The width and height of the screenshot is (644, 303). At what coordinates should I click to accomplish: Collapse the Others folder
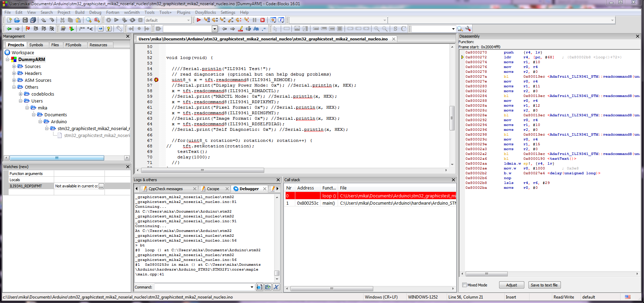[x=14, y=87]
